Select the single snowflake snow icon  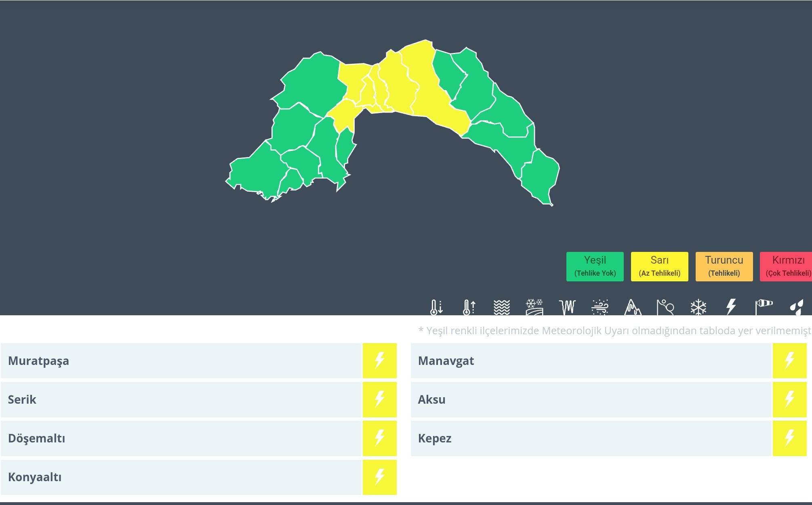click(698, 307)
